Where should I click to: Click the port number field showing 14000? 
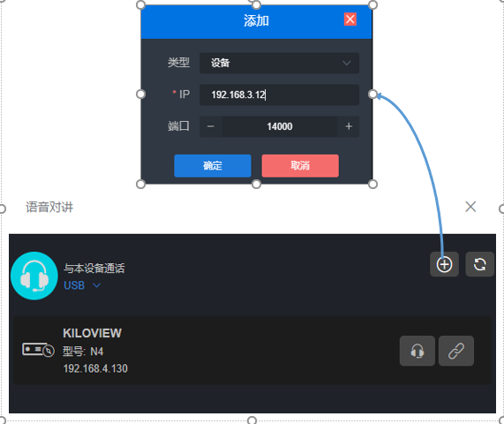coord(280,126)
